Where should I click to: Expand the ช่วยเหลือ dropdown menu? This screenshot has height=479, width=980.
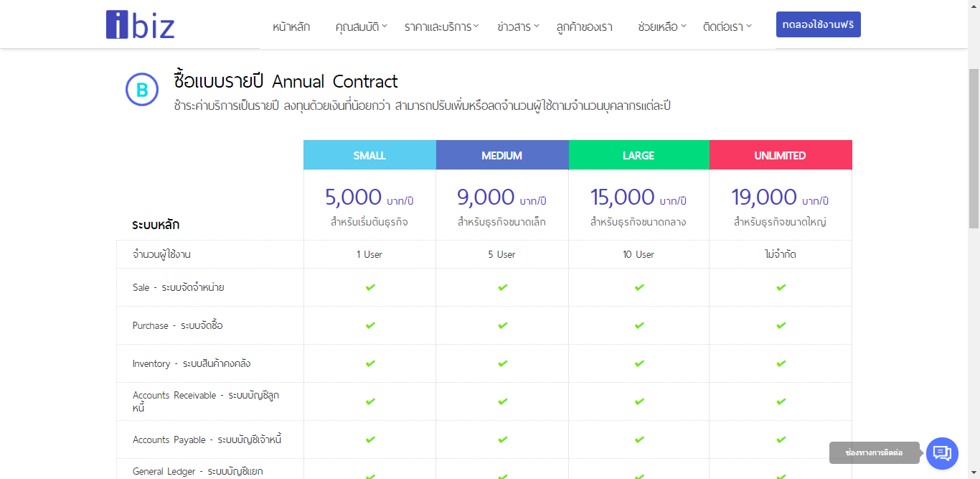point(661,27)
